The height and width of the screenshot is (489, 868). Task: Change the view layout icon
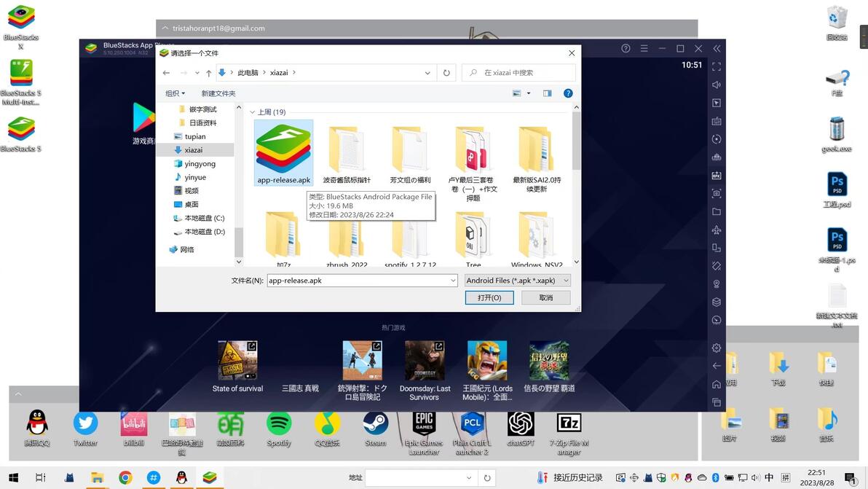[x=516, y=93]
